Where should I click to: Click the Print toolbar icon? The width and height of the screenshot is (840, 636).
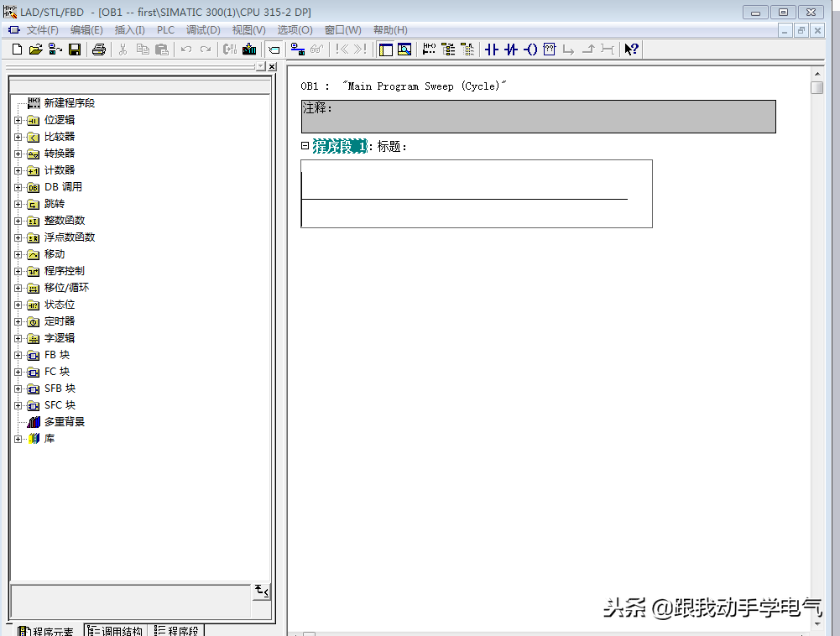[98, 50]
